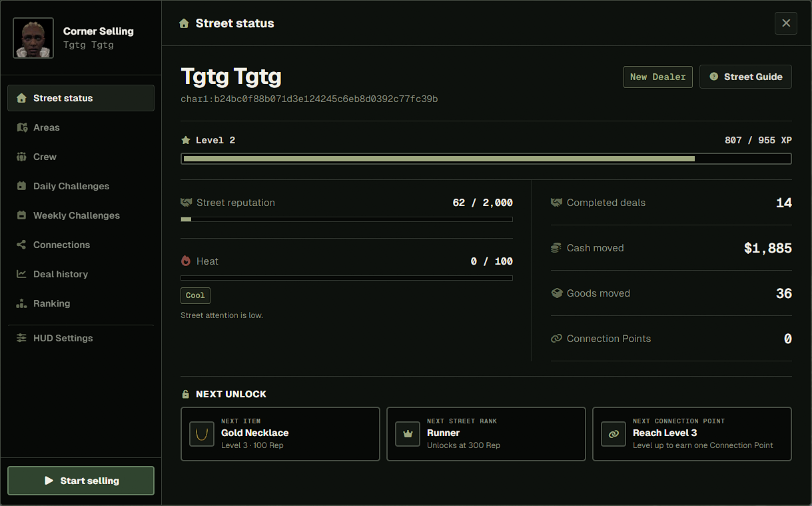Click the coin stack icon beside Cash moved
This screenshot has height=506, width=812.
point(556,247)
